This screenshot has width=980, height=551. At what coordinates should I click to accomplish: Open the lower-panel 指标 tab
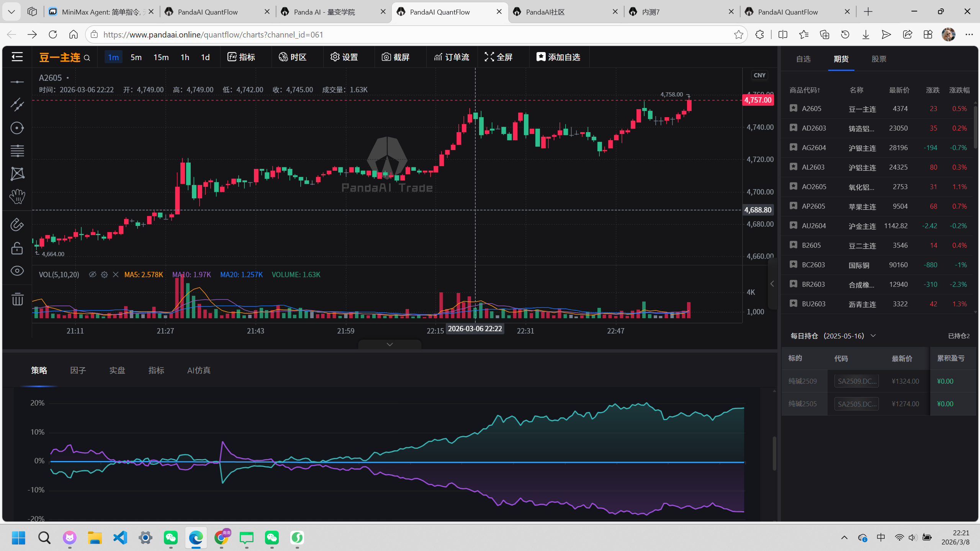click(x=156, y=370)
